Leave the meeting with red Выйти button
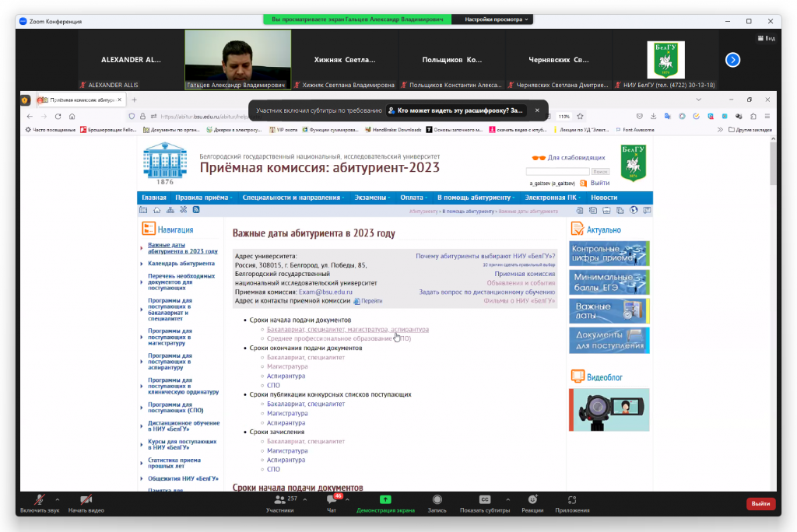This screenshot has height=532, width=797. pos(760,503)
